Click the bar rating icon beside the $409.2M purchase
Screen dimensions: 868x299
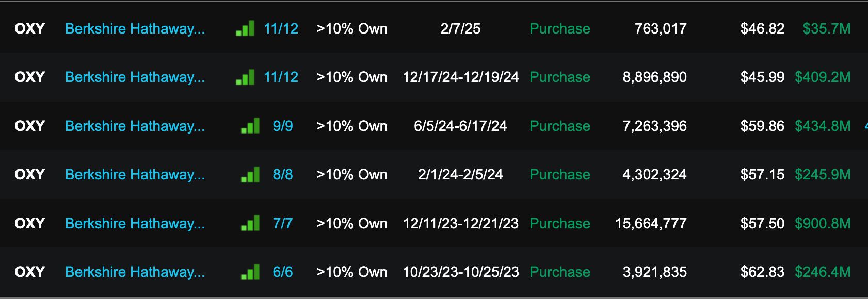(x=245, y=77)
